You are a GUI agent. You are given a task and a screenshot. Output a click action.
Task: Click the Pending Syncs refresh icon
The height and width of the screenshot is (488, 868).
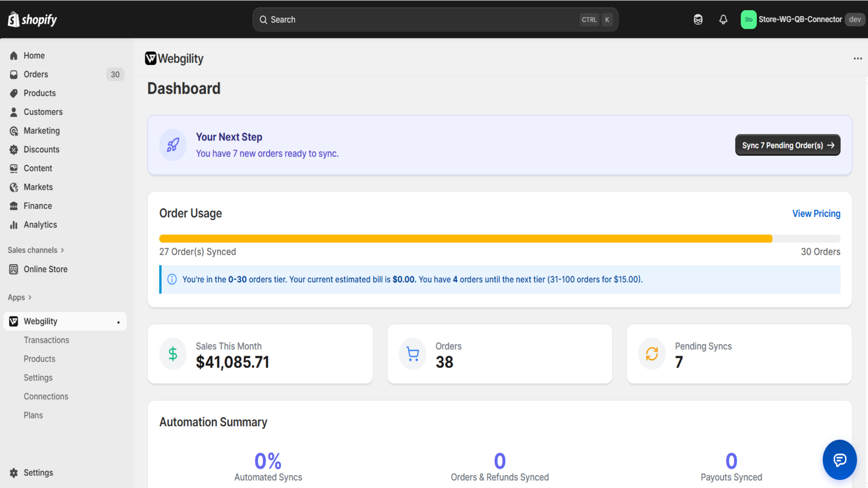652,354
